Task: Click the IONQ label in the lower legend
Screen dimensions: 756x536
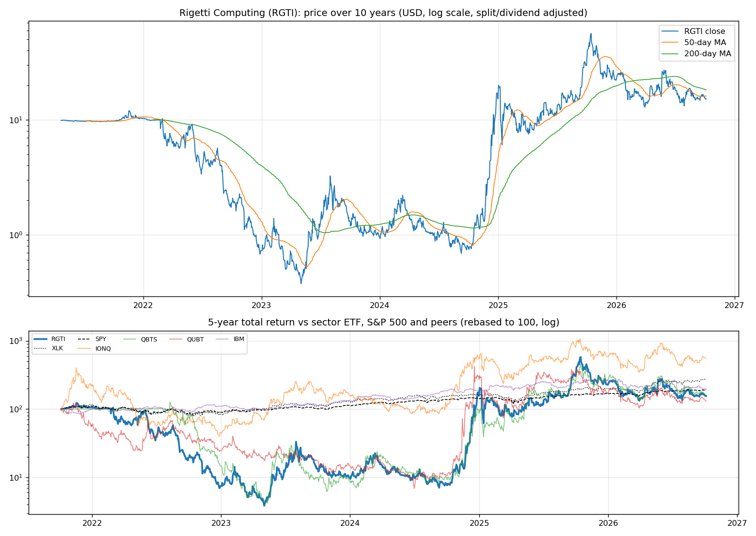Action: (x=103, y=348)
